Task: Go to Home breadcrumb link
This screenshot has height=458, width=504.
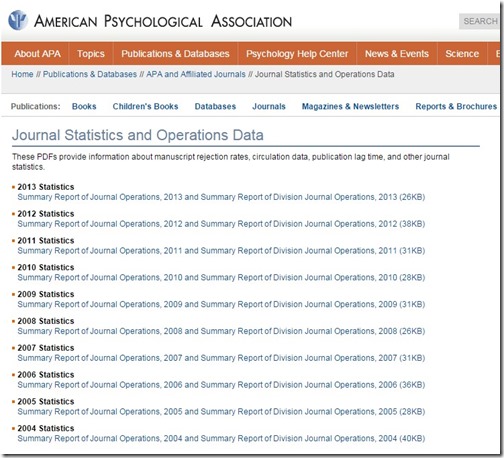Action: [x=22, y=74]
